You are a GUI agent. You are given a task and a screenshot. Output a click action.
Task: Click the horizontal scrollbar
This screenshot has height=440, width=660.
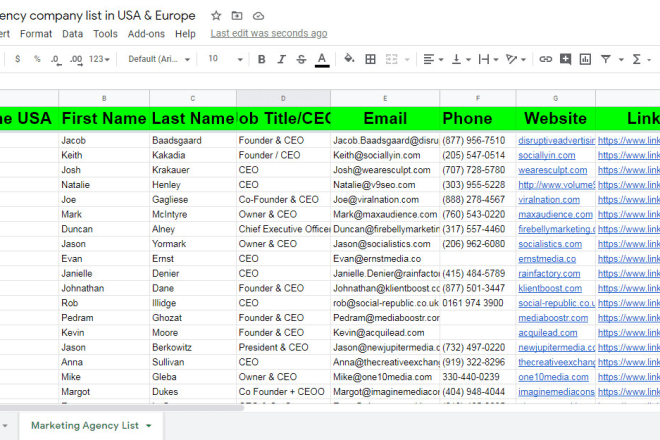click(122, 407)
